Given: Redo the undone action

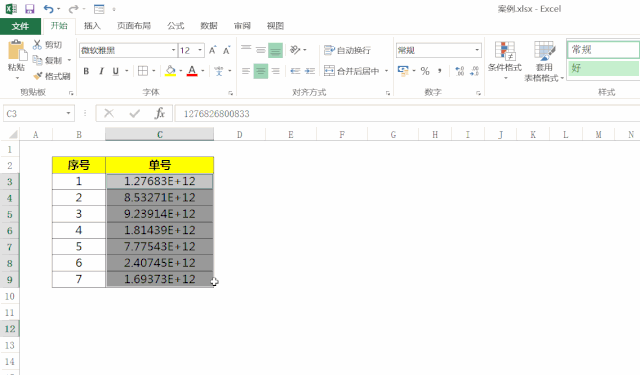Looking at the screenshot, I should (x=73, y=9).
